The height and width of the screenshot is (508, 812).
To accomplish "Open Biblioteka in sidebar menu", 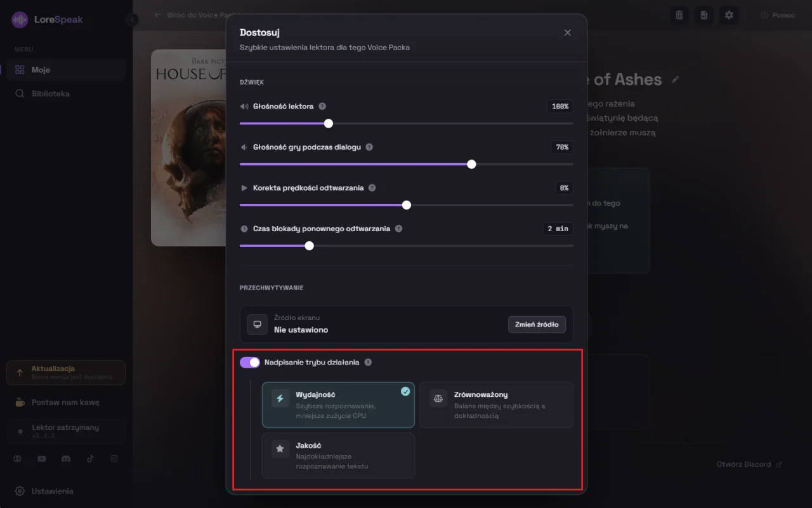I will click(x=66, y=93).
